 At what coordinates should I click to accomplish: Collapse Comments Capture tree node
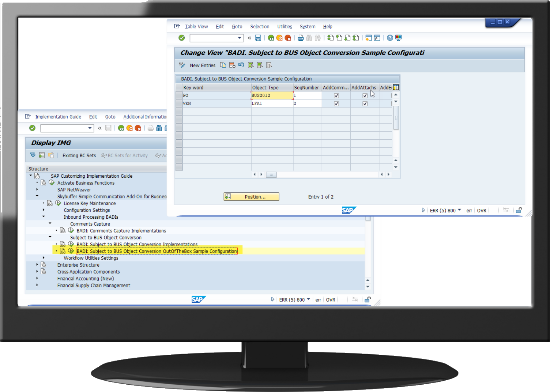(50, 223)
